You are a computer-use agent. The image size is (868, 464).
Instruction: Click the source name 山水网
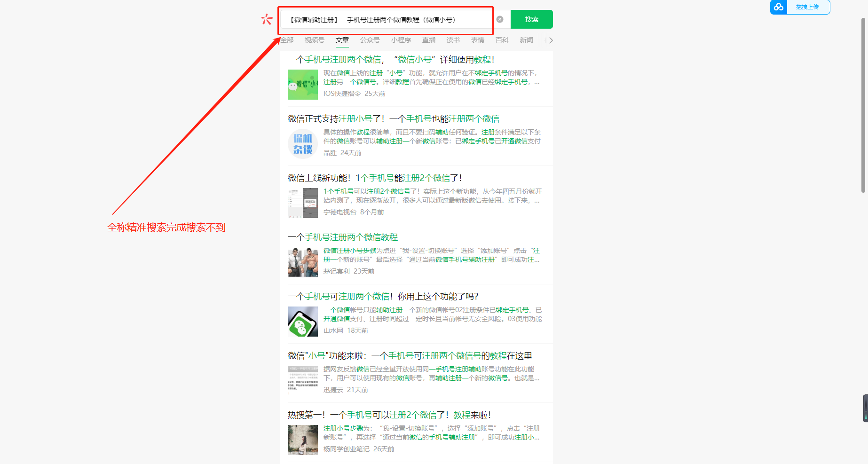click(333, 330)
